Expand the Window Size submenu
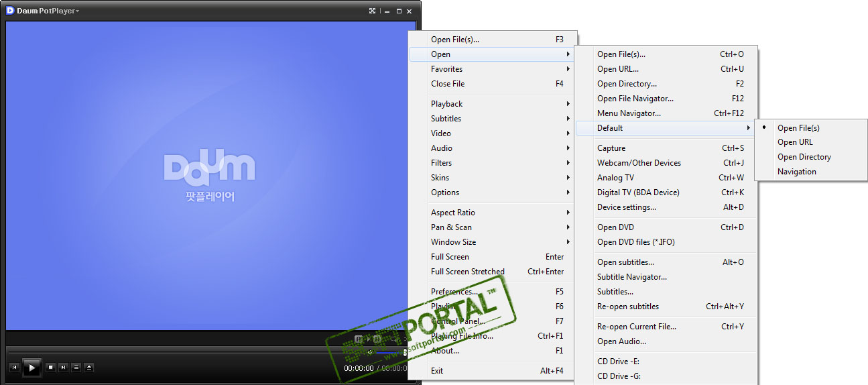 pyautogui.click(x=493, y=242)
